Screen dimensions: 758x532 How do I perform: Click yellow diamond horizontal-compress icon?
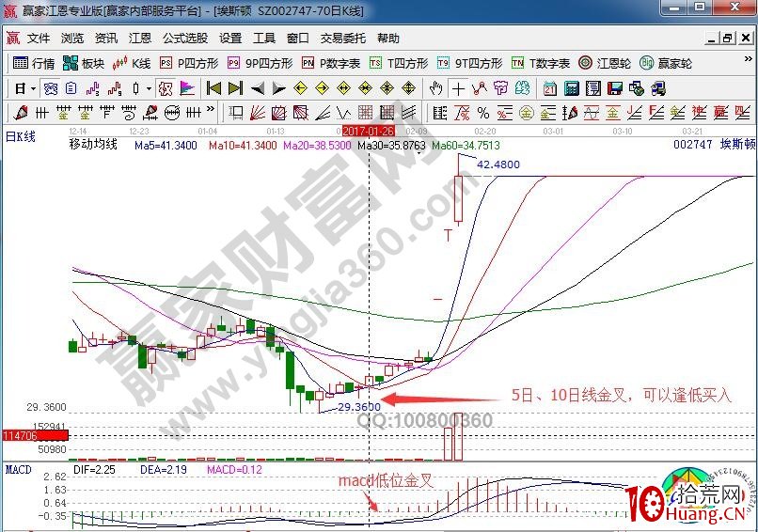click(366, 88)
